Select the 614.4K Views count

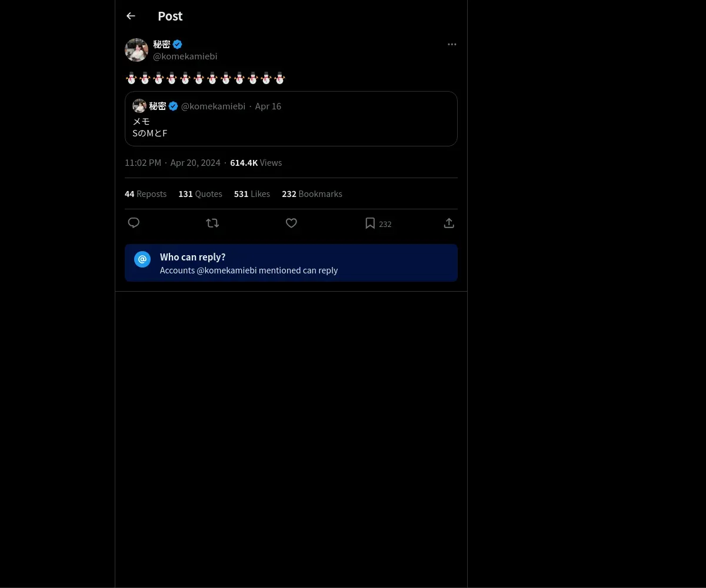click(x=256, y=162)
